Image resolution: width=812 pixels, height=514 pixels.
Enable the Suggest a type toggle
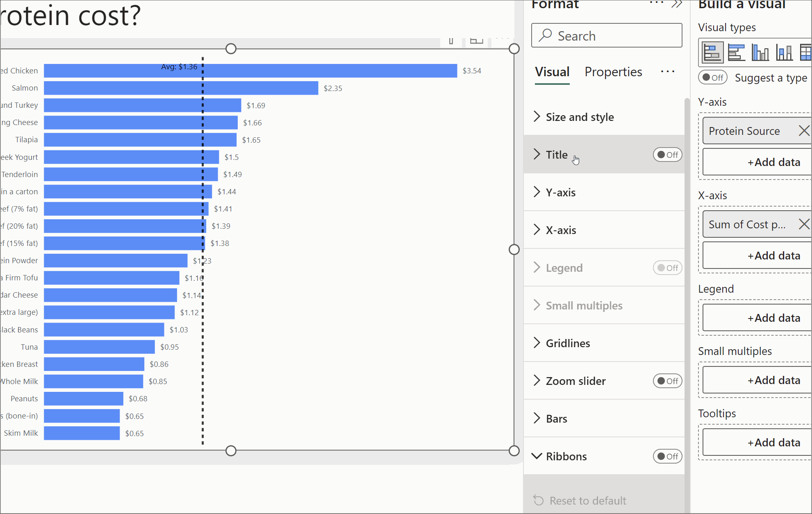click(x=713, y=77)
